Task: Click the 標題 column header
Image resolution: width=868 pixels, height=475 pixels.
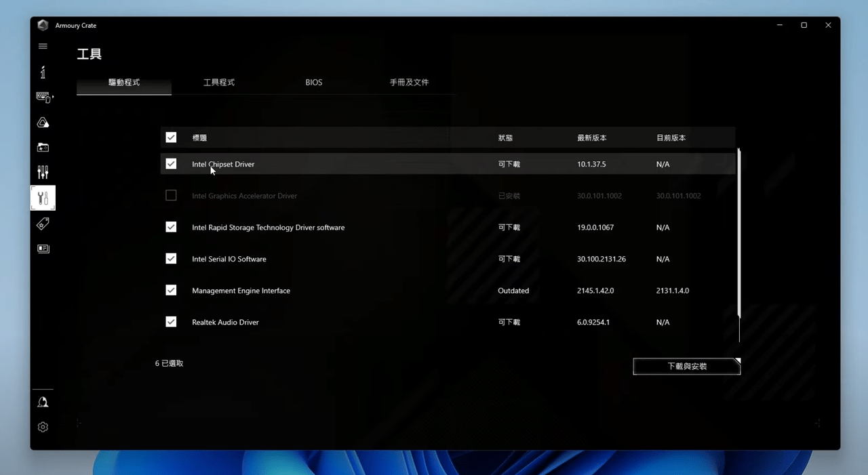Action: pos(199,138)
